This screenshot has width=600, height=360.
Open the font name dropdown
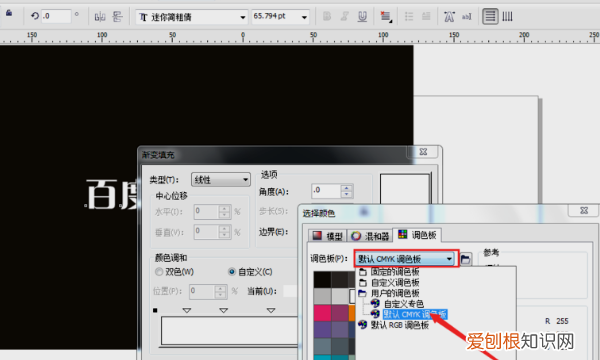click(191, 17)
